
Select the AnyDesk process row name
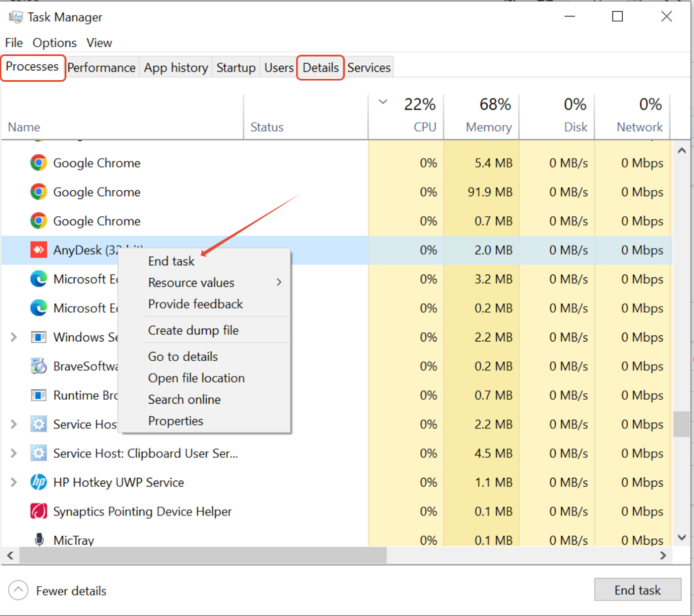click(85, 250)
